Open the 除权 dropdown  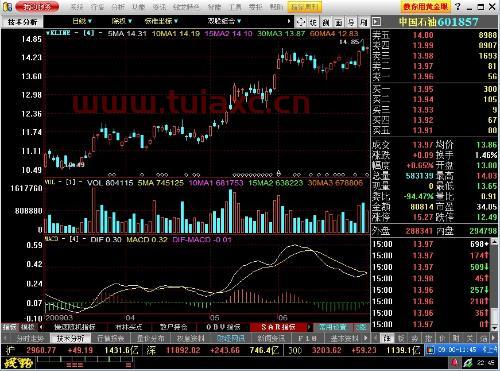pos(122,21)
